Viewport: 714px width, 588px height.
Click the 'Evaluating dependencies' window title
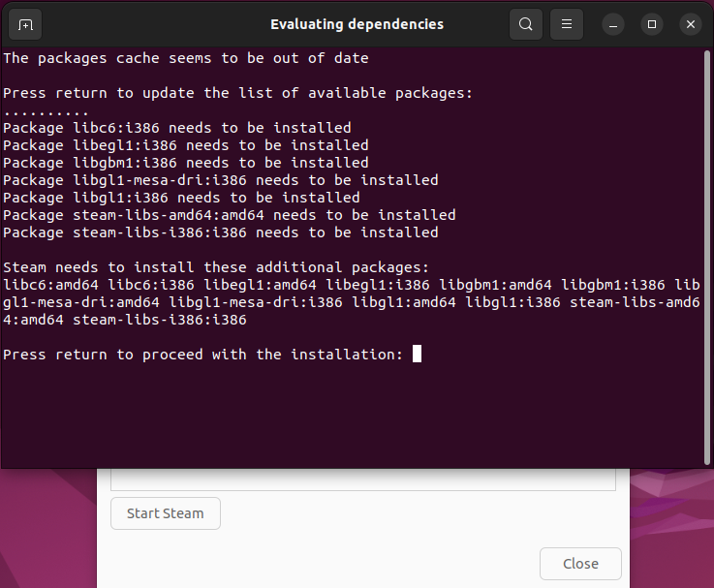point(357,24)
